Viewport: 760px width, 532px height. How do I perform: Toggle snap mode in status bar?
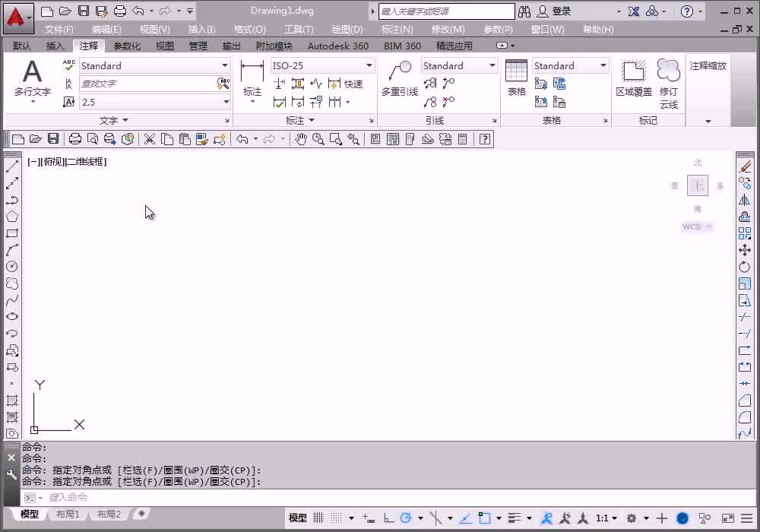337,518
